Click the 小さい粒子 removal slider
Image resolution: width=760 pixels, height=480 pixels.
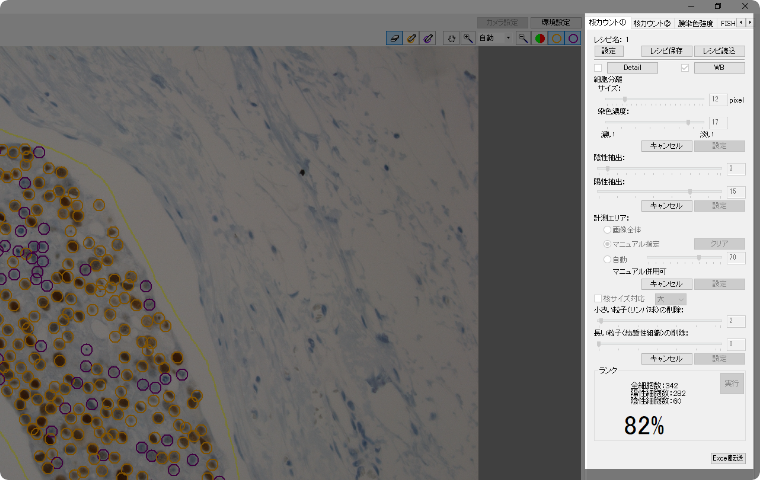pyautogui.click(x=659, y=321)
